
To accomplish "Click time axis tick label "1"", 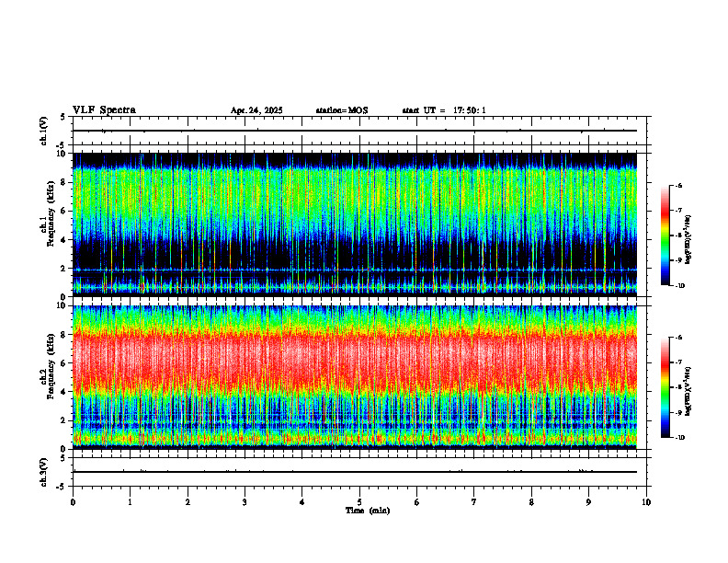I will pyautogui.click(x=130, y=502).
